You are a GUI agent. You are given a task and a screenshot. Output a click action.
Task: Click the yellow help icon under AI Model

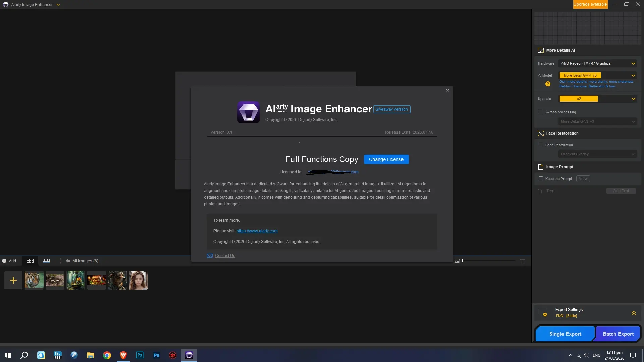548,84
